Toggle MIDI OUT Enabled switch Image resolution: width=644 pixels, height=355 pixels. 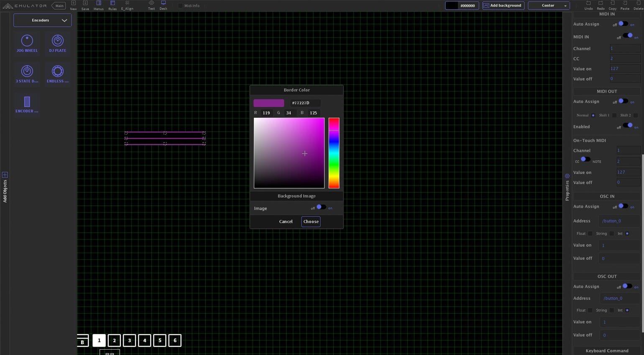click(627, 126)
